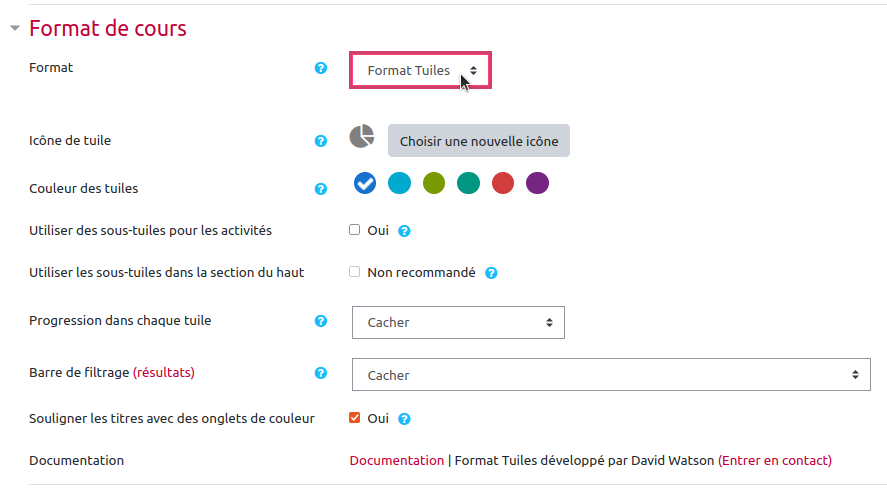Enable sous-tuiles pour les activités checkbox
Screen dimensions: 887x491
(354, 229)
